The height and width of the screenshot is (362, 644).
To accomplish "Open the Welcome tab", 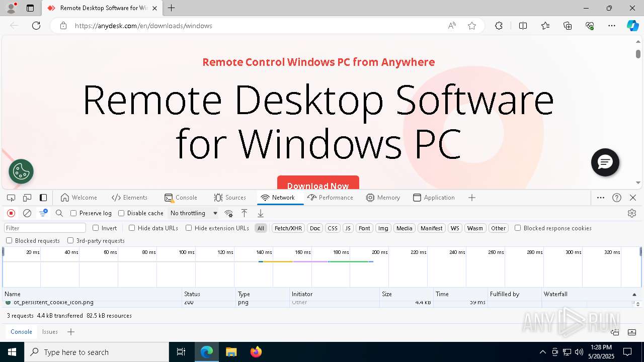I will (78, 198).
